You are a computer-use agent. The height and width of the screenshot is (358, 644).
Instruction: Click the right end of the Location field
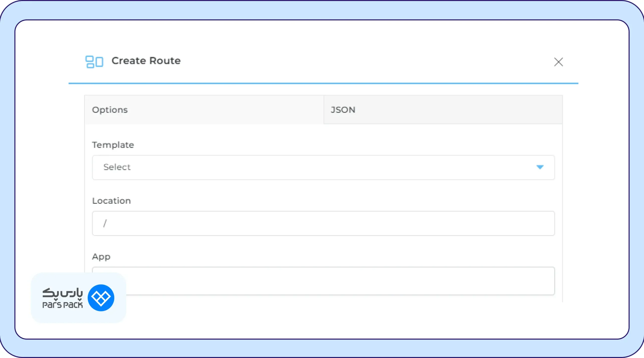541,223
